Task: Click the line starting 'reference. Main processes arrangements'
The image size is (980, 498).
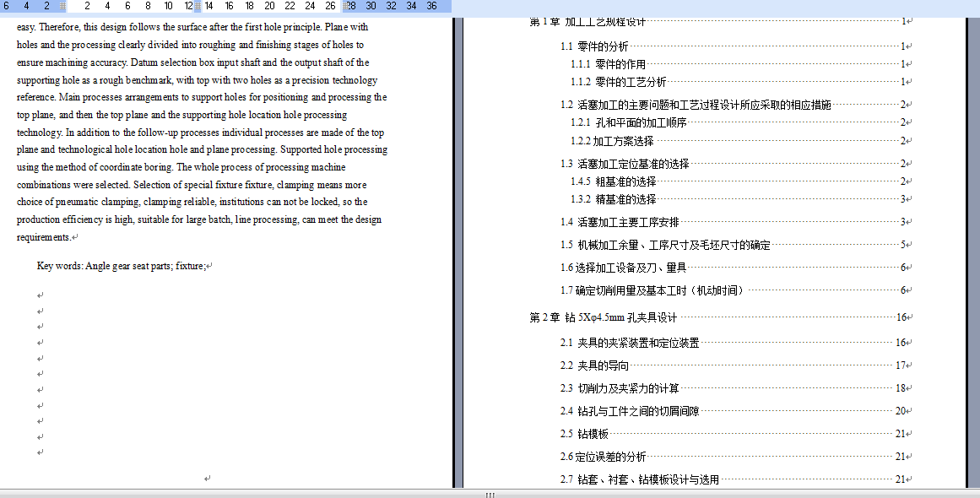Action: click(x=202, y=97)
